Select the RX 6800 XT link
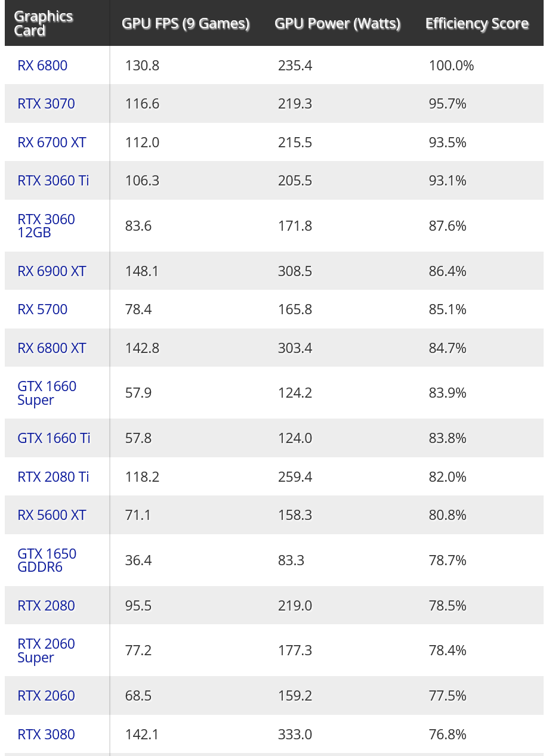The width and height of the screenshot is (546, 756). point(52,348)
